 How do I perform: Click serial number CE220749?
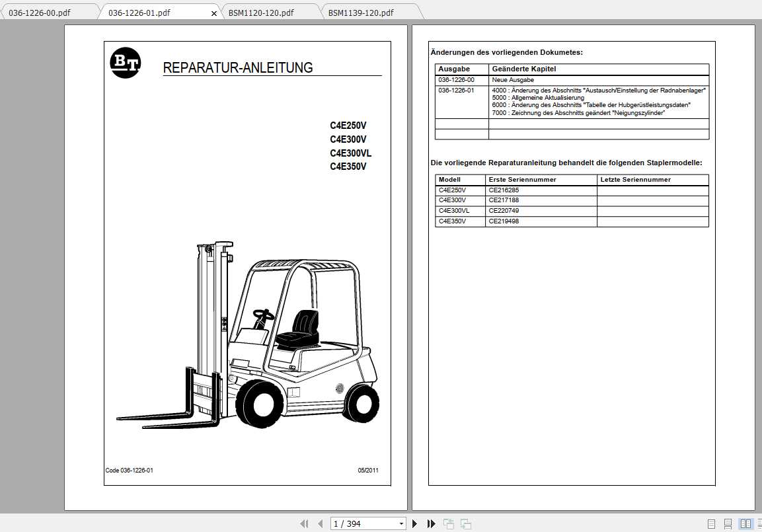[x=504, y=211]
